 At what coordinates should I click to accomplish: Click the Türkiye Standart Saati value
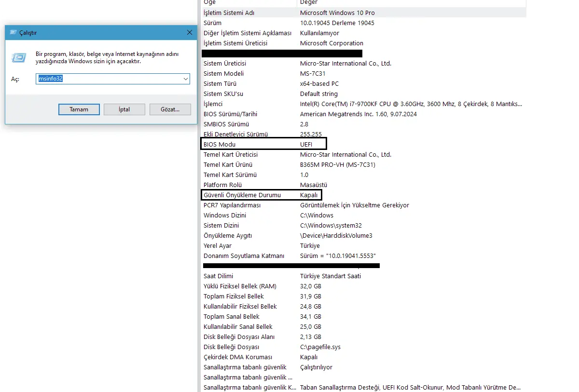coord(330,276)
